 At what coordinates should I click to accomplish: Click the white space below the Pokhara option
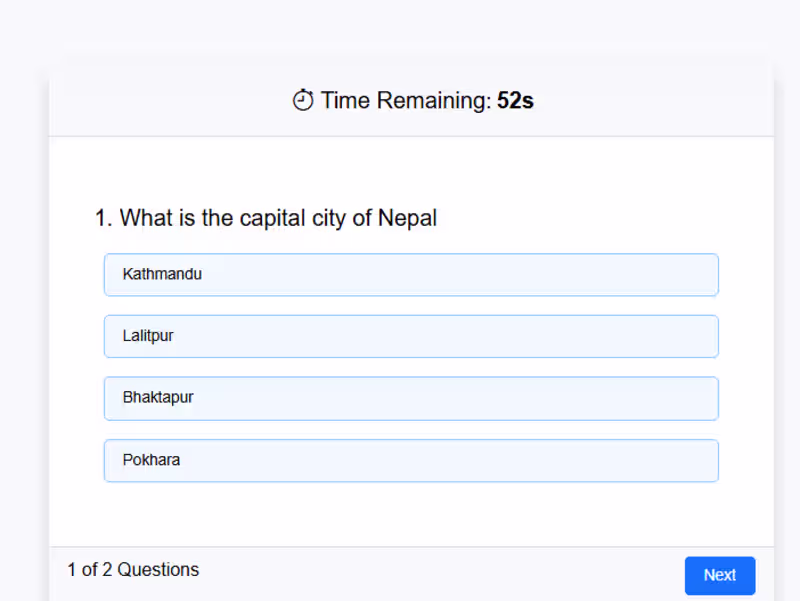tap(410, 515)
